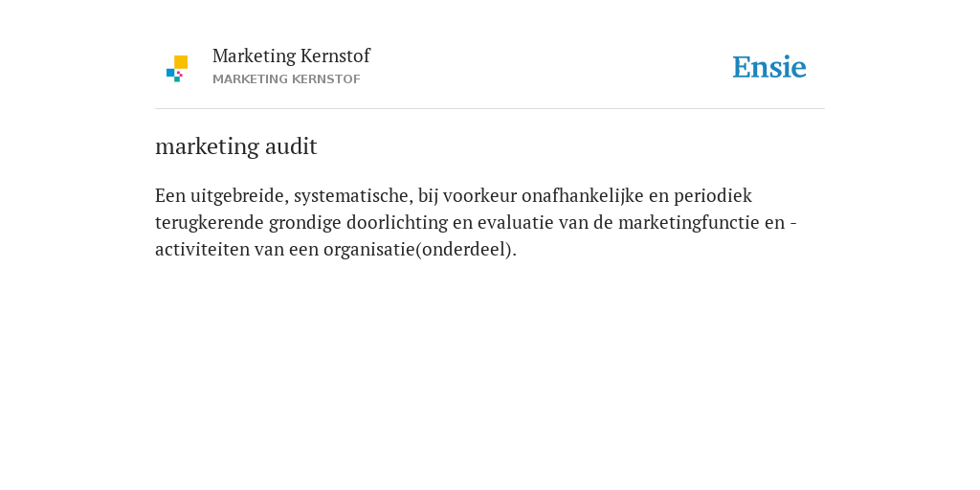Click the word 'terugkerende' in the paragraph
The height and width of the screenshot is (490, 980).
(x=210, y=222)
